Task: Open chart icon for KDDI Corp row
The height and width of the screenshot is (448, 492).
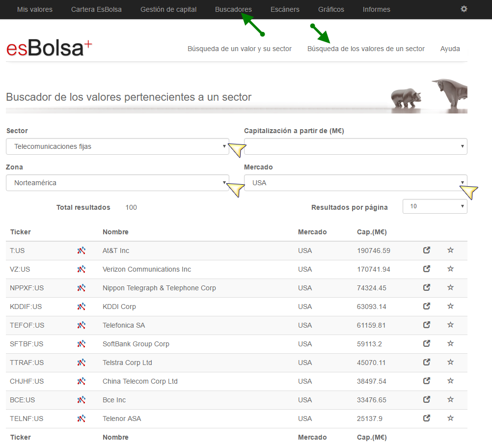Action: coord(82,307)
